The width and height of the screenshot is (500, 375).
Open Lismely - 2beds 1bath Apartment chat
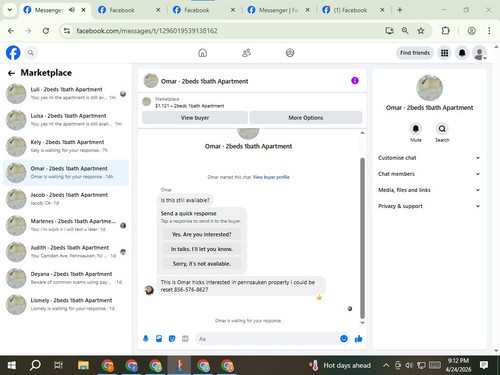(66, 304)
